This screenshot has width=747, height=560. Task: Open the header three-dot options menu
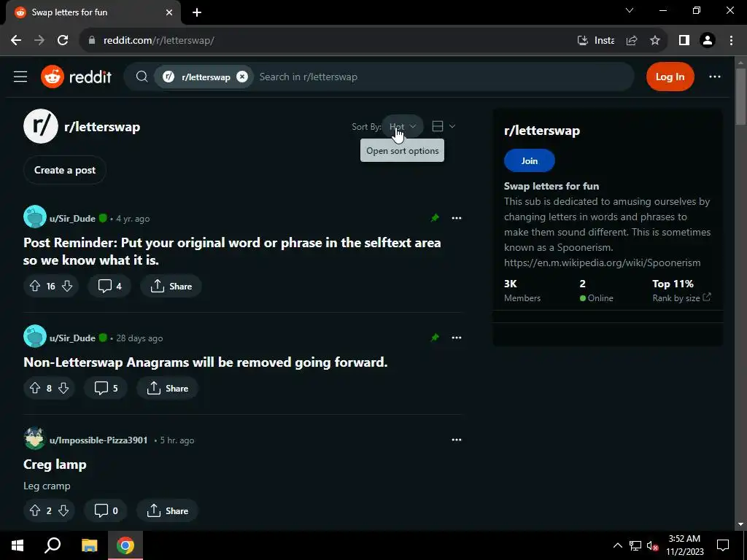[715, 77]
